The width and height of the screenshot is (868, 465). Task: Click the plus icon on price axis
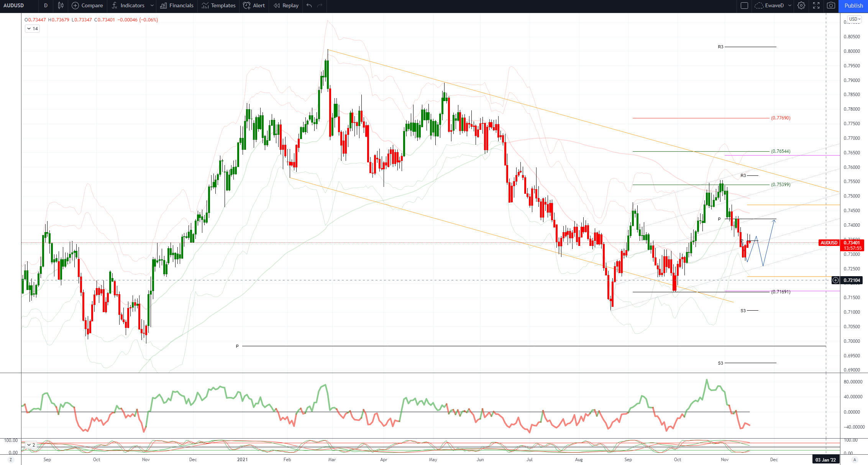click(x=835, y=280)
